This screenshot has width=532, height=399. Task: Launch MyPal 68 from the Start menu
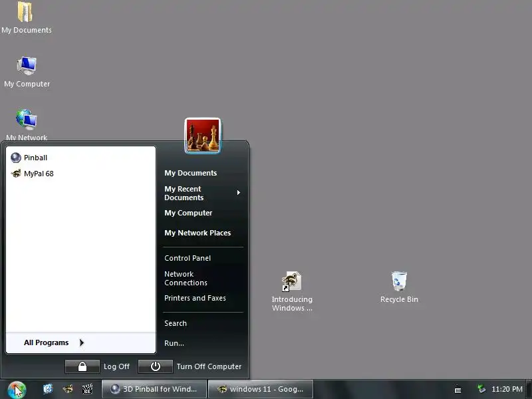tap(80, 174)
